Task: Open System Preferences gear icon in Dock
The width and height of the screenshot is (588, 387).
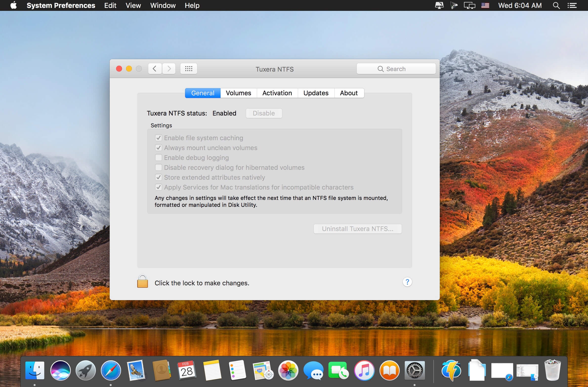Action: click(414, 371)
